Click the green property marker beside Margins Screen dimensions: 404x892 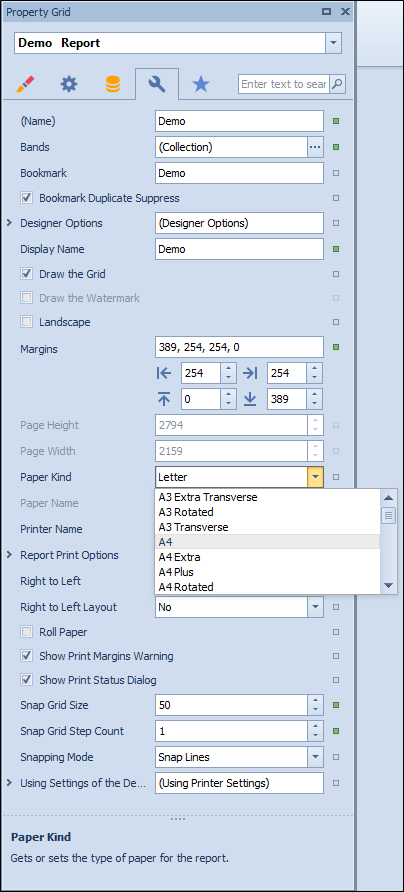click(336, 346)
